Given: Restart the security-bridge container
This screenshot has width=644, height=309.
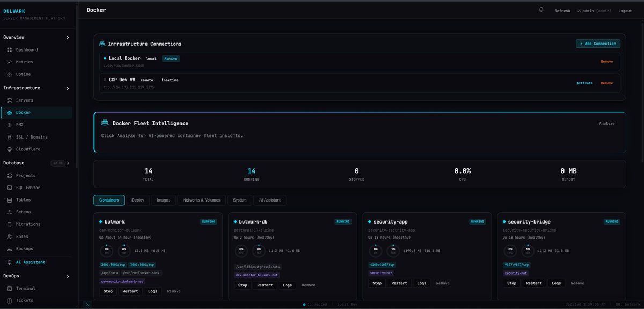Looking at the screenshot, I should [533, 283].
